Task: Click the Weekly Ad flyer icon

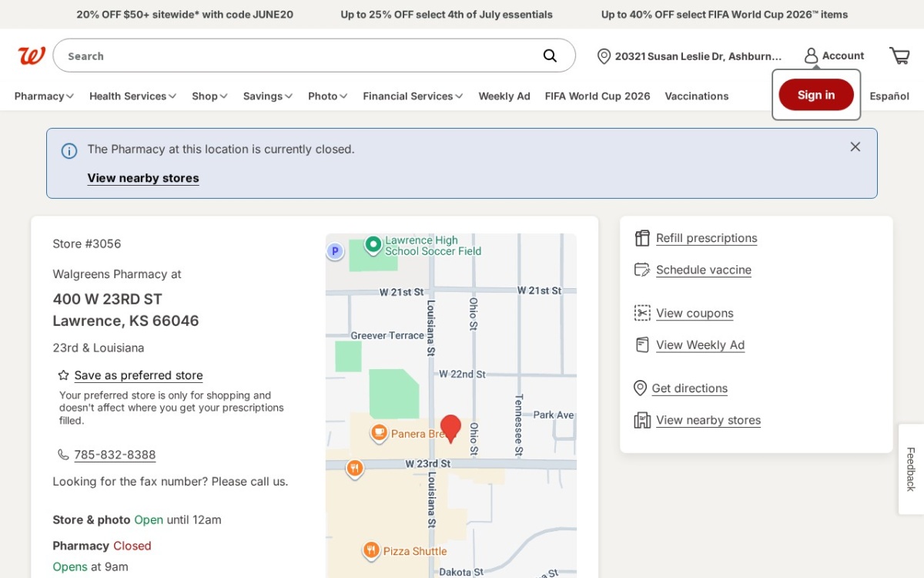Action: pos(642,344)
